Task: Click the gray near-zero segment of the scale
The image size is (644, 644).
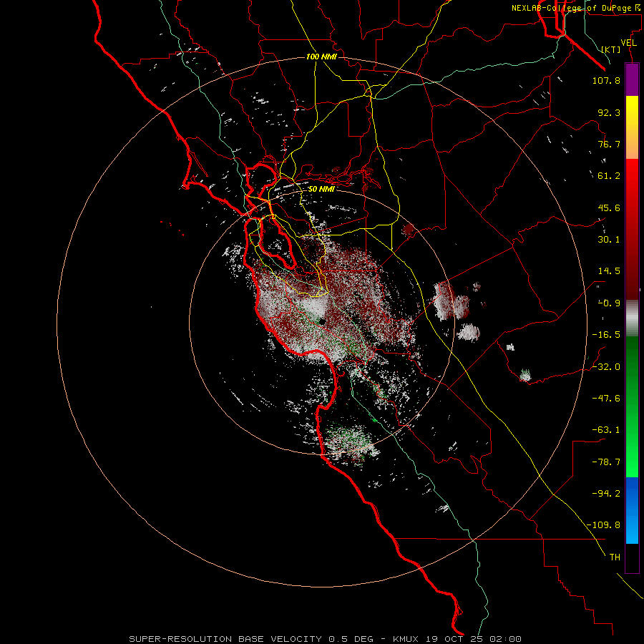Action: tap(632, 318)
